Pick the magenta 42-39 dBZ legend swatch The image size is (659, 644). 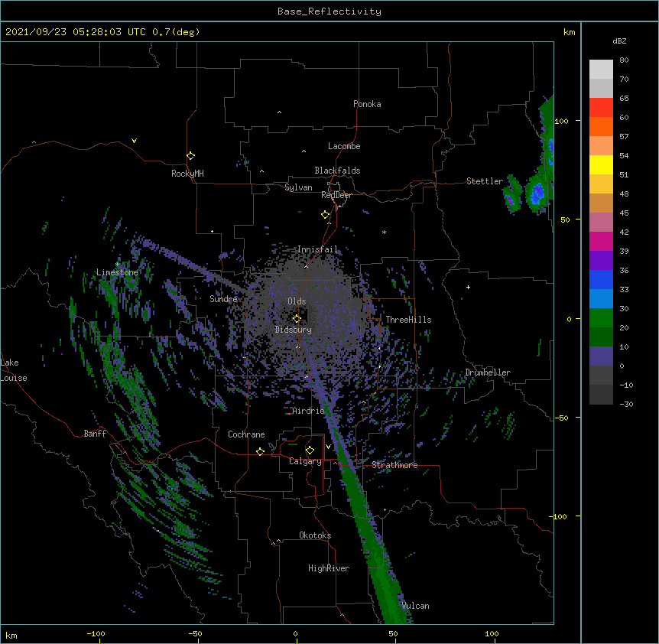[601, 241]
